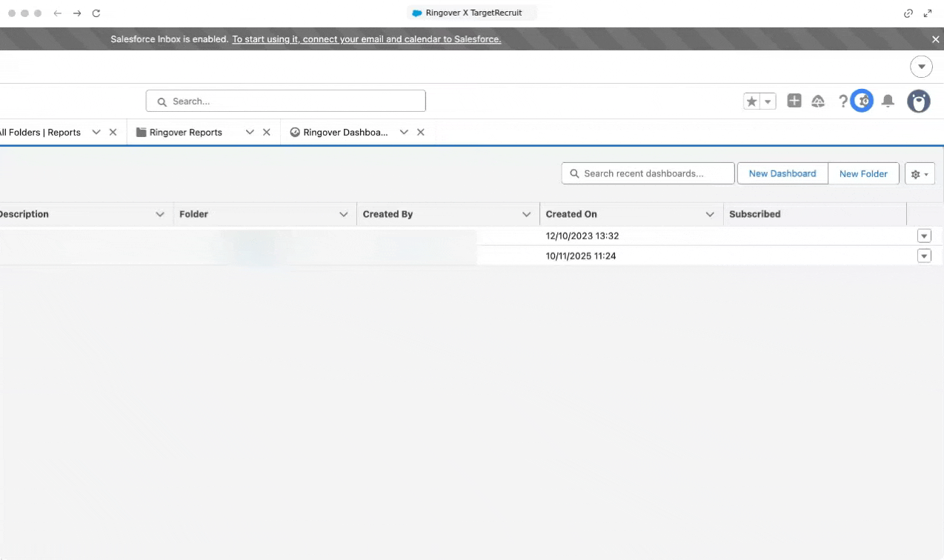Open the user profile avatar
Screen dimensions: 944x560
(x=919, y=101)
